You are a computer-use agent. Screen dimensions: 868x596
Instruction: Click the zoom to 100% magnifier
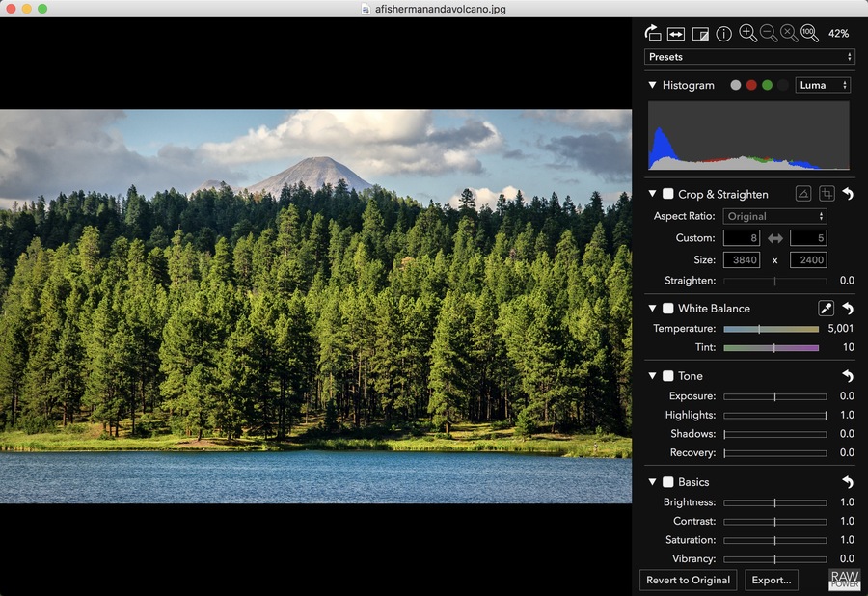[x=809, y=34]
